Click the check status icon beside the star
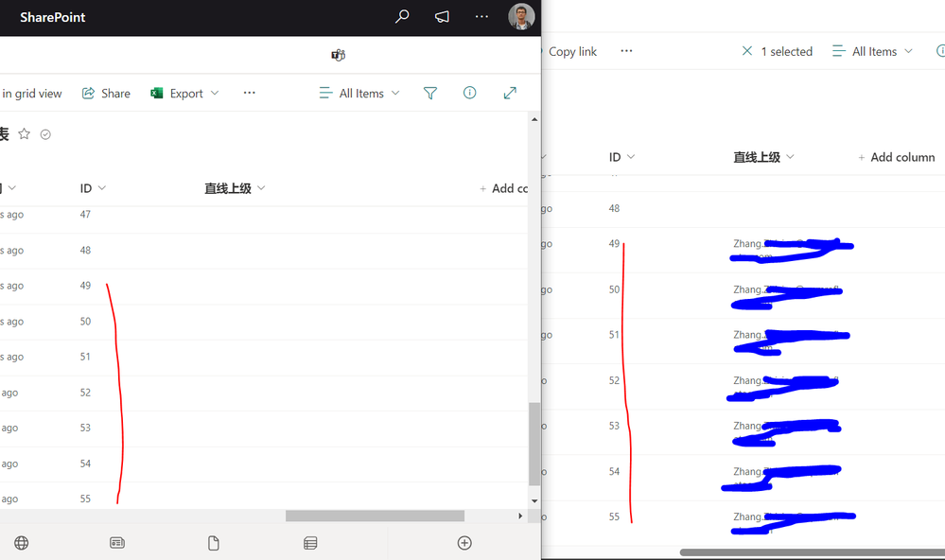 (45, 134)
